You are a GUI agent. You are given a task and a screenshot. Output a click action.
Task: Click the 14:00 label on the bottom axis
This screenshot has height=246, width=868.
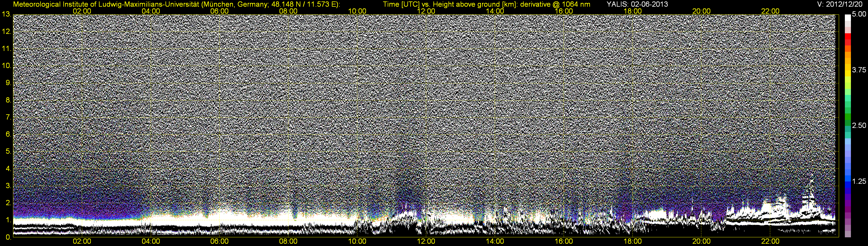click(x=495, y=242)
